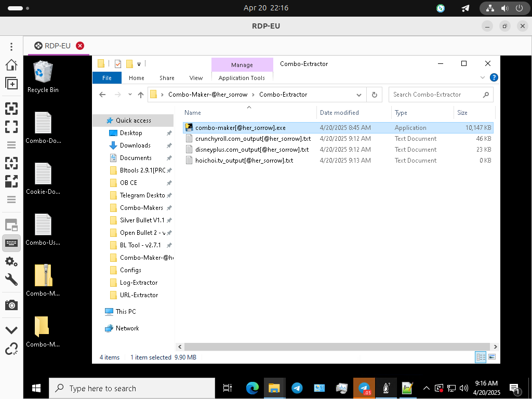Image resolution: width=532 pixels, height=399 pixels.
Task: Click the Search Combo-Extractor input field
Action: [x=435, y=95]
